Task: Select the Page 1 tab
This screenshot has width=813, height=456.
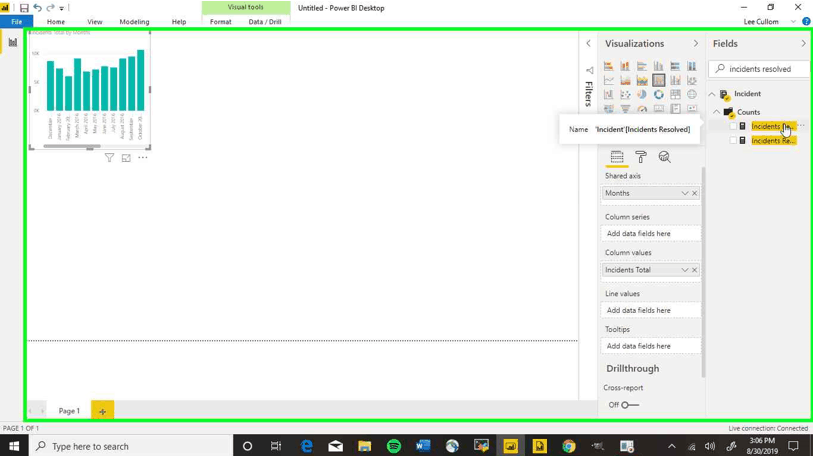Action: tap(69, 411)
